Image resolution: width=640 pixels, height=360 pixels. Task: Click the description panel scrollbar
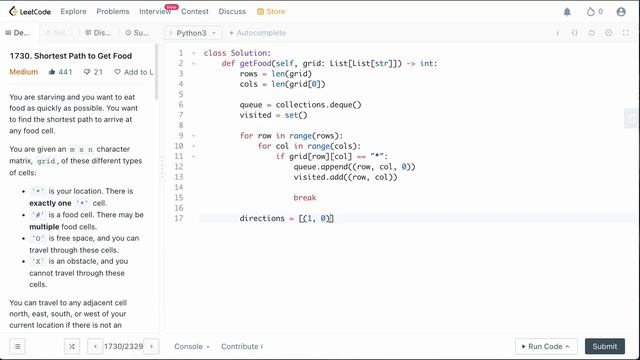point(156,71)
